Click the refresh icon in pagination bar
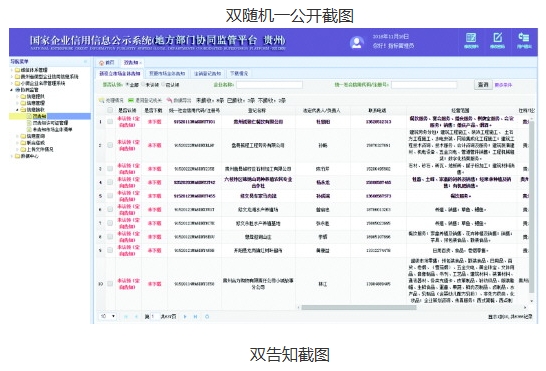This screenshot has height=371, width=546. 207,317
